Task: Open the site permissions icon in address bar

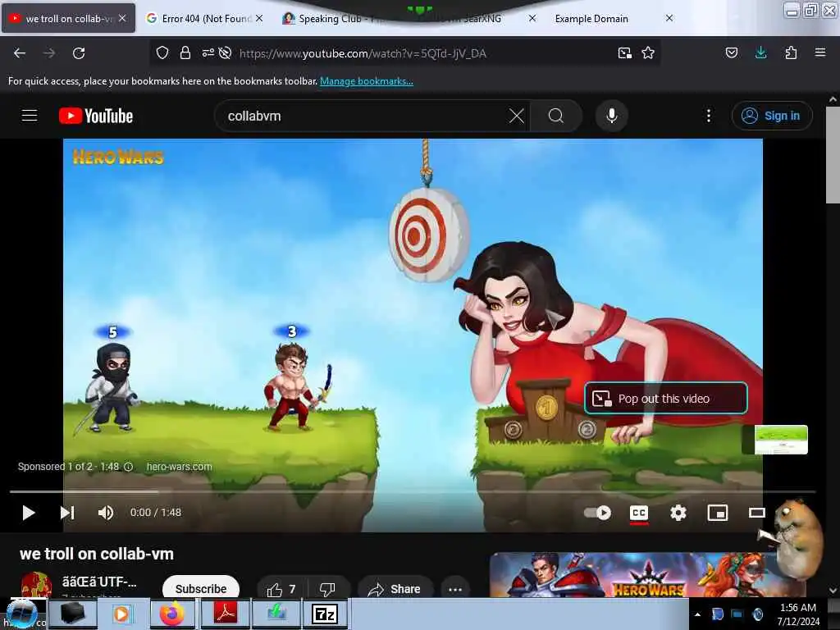Action: click(x=208, y=52)
